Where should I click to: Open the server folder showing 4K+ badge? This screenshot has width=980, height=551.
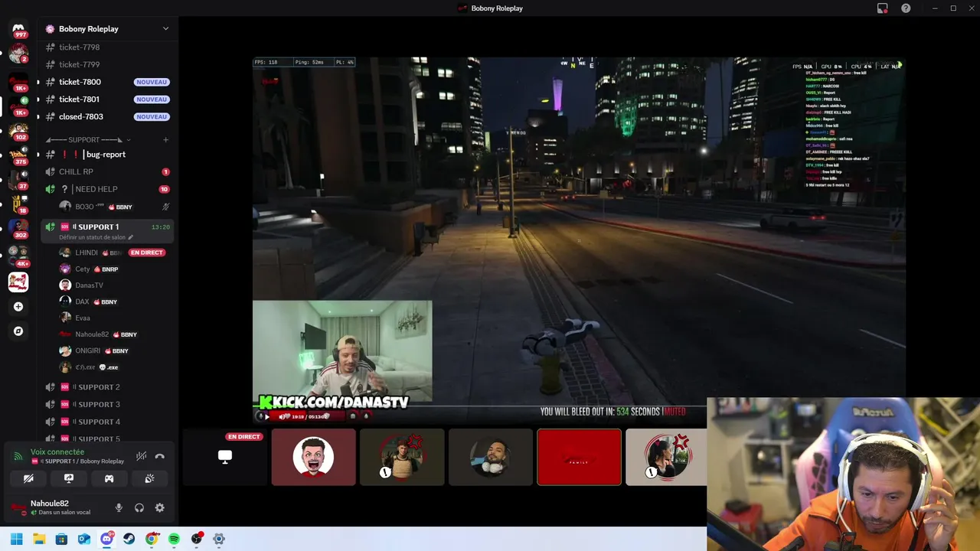(x=18, y=256)
